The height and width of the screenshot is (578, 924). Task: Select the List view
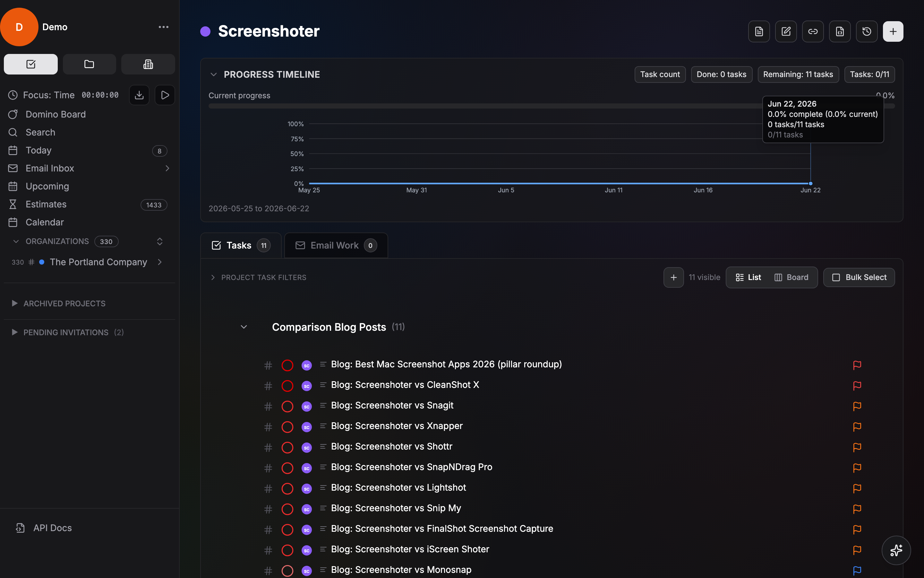point(749,277)
